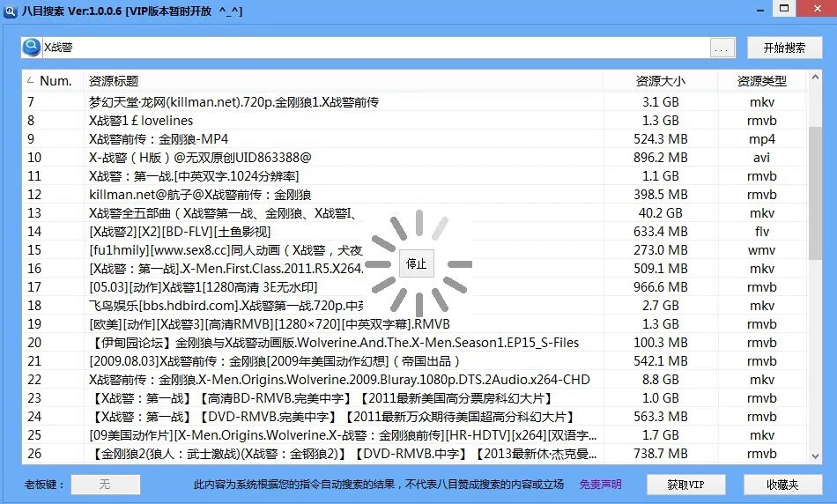Image resolution: width=837 pixels, height=504 pixels.
Task: Select row 24 DVD-RMVB.完美中字 result
Action: [414, 417]
